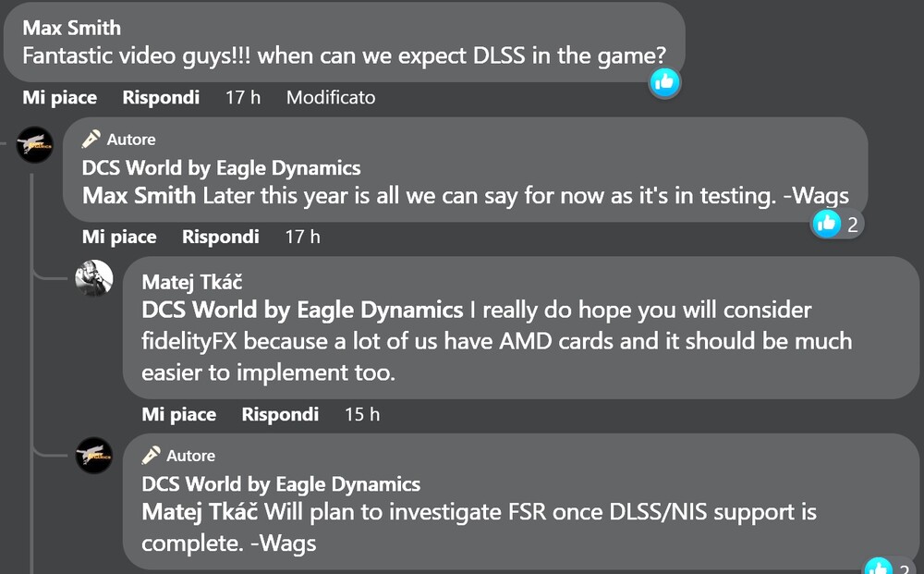
Task: View edit history via Modificato
Action: coord(331,97)
